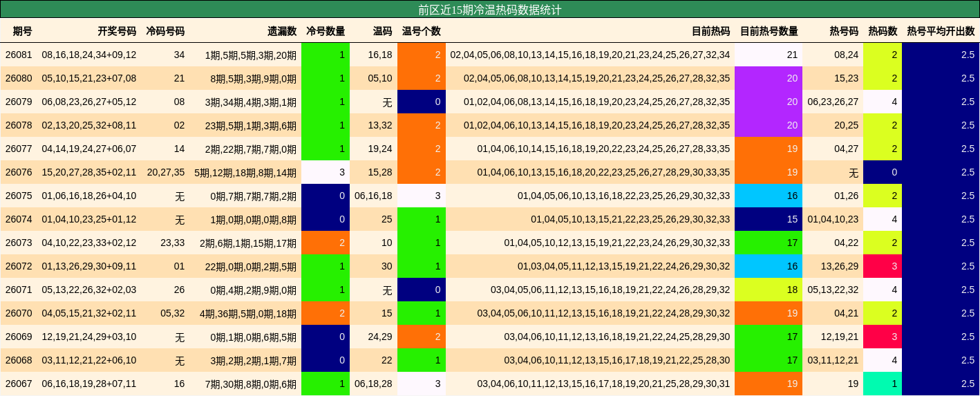
Task: Click warm codes cell 06,18,28
Action: point(373,384)
